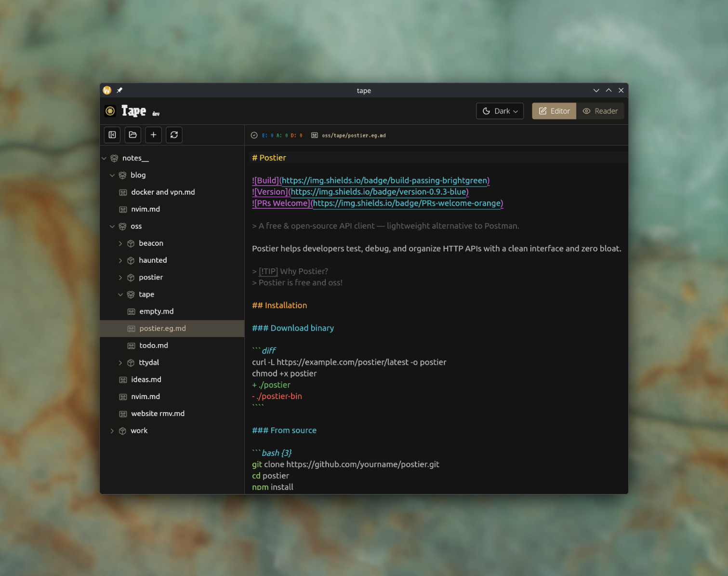Click the ttydal folder box icon

pos(131,362)
